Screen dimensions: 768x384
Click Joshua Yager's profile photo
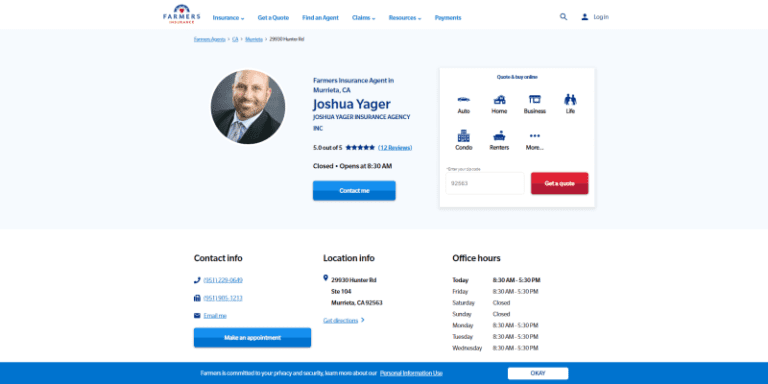(x=248, y=107)
